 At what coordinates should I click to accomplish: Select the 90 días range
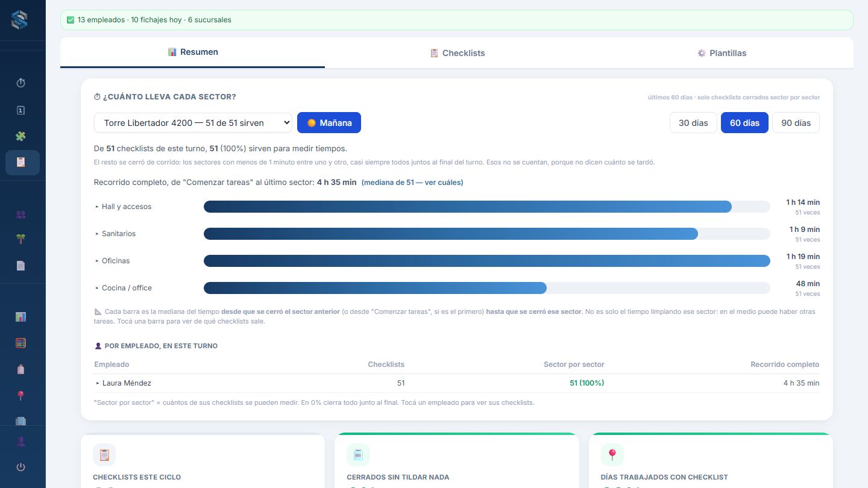coord(796,122)
